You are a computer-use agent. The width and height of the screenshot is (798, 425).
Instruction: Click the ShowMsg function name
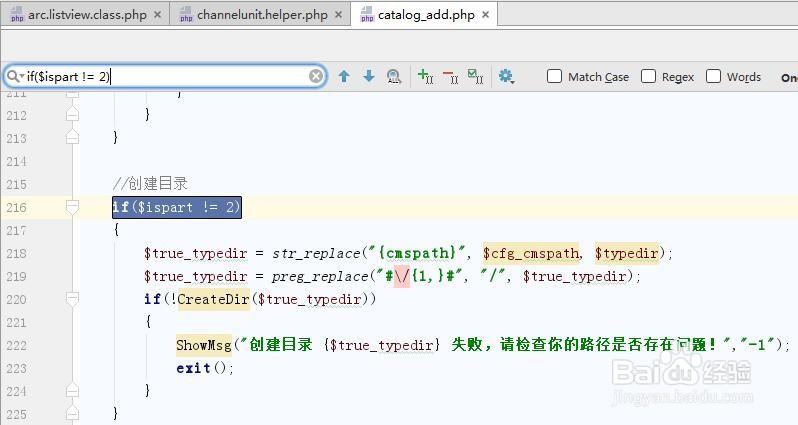[204, 345]
